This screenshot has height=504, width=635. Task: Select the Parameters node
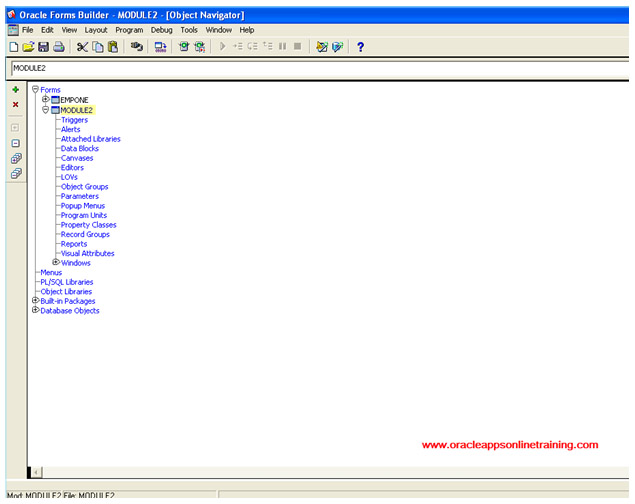point(80,196)
